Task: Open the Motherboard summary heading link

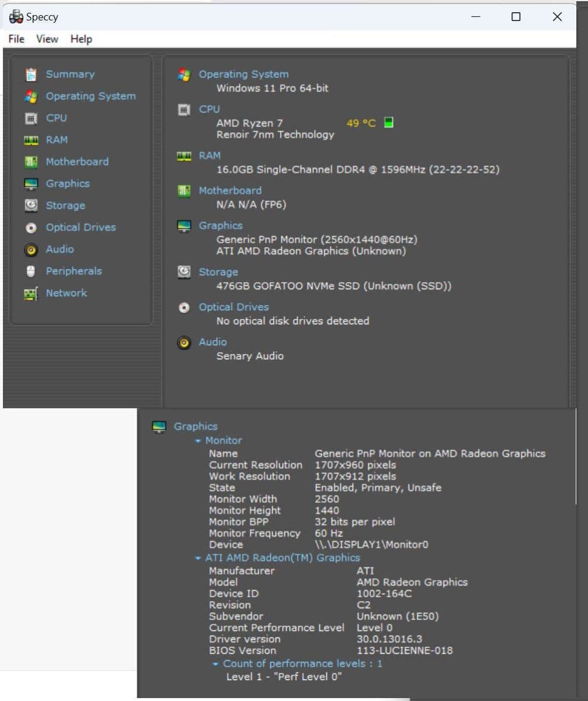Action: click(x=230, y=190)
